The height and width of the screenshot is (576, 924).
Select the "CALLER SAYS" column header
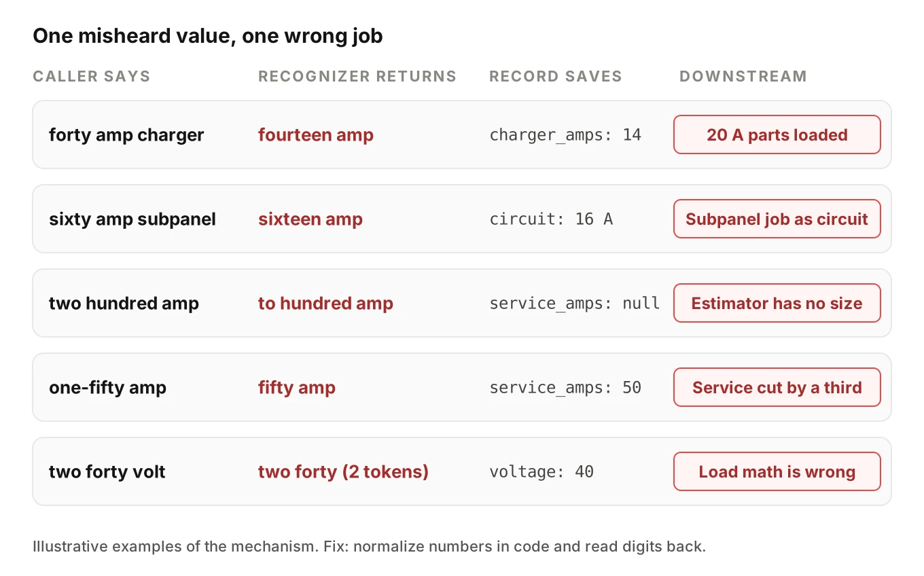pyautogui.click(x=92, y=76)
